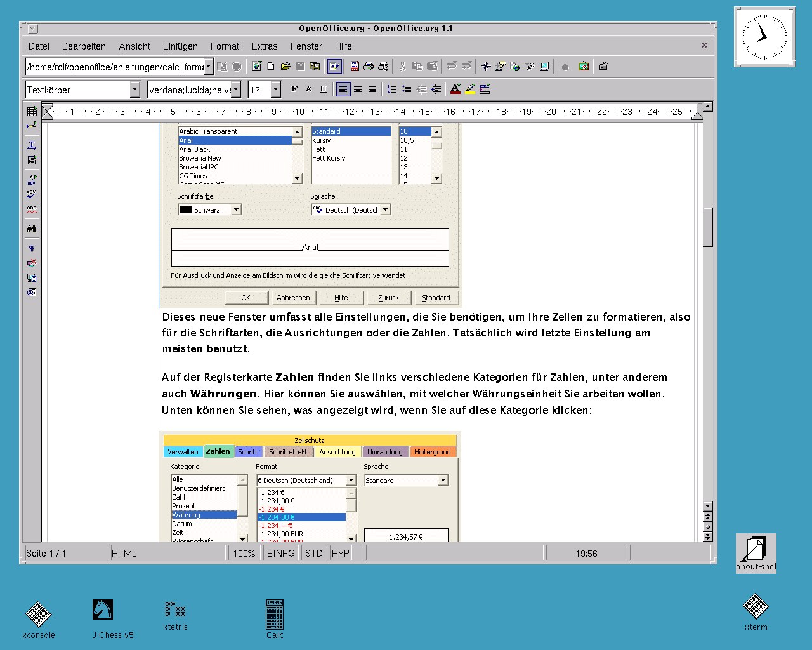812x650 pixels.
Task: Expand the Textkörper paragraph style dropdown
Action: click(x=134, y=90)
